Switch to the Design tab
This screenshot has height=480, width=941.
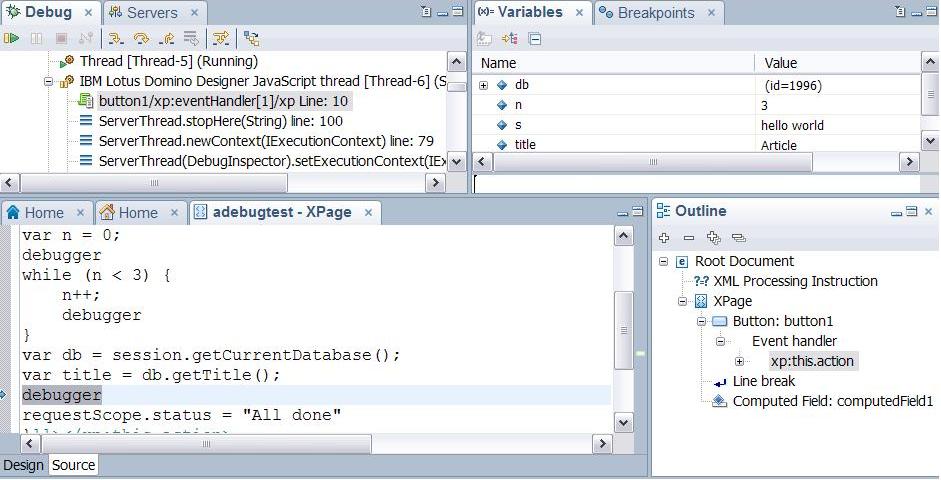point(23,465)
